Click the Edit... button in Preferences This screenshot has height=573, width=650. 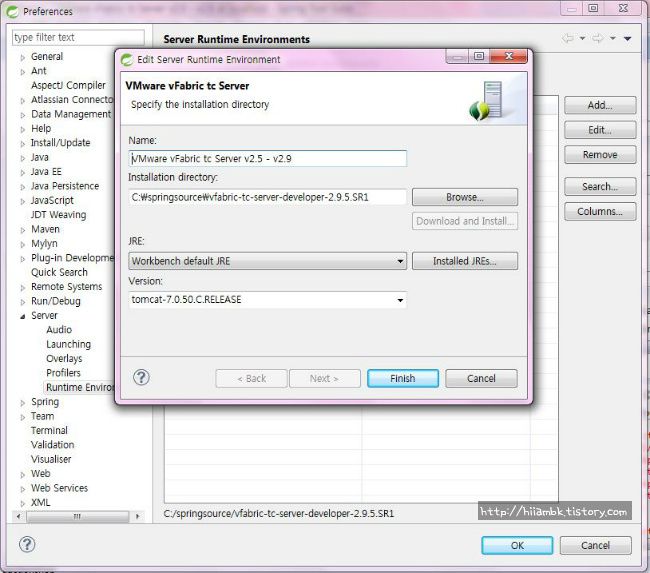tap(600, 130)
